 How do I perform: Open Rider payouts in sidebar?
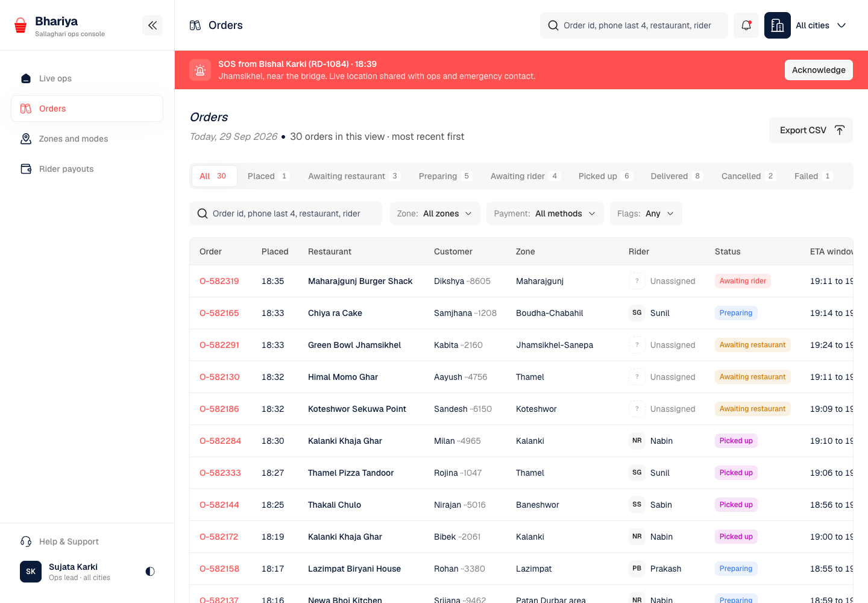coord(87,169)
